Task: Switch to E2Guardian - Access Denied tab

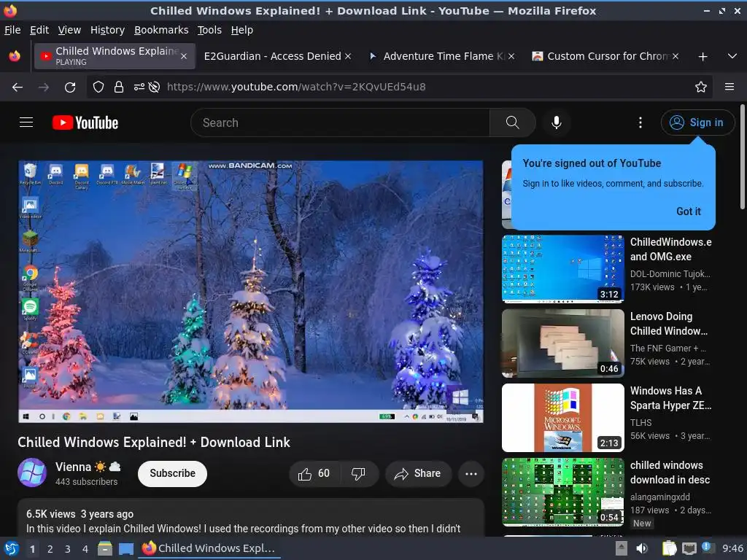Action: (x=273, y=56)
